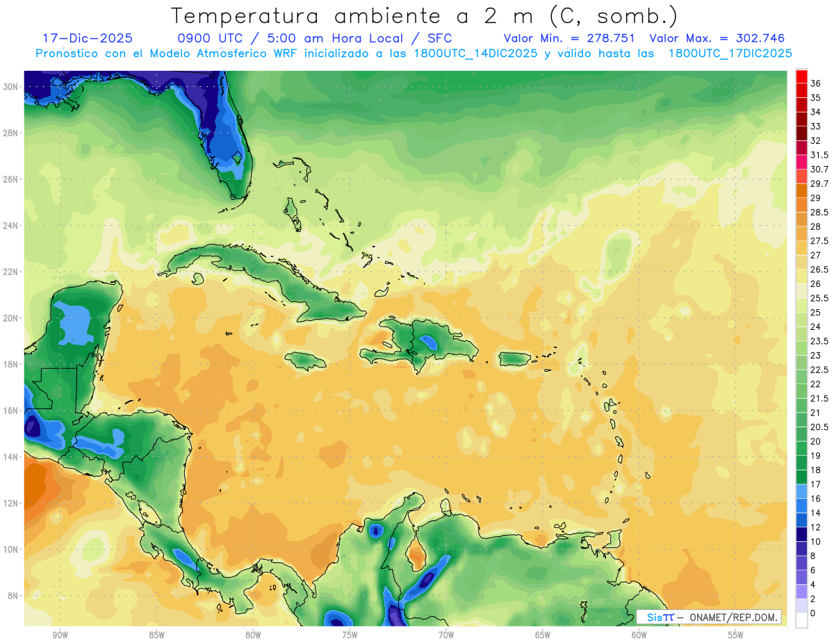The height and width of the screenshot is (644, 834).
Task: Click the '10N' latitude label
Action: [x=10, y=550]
